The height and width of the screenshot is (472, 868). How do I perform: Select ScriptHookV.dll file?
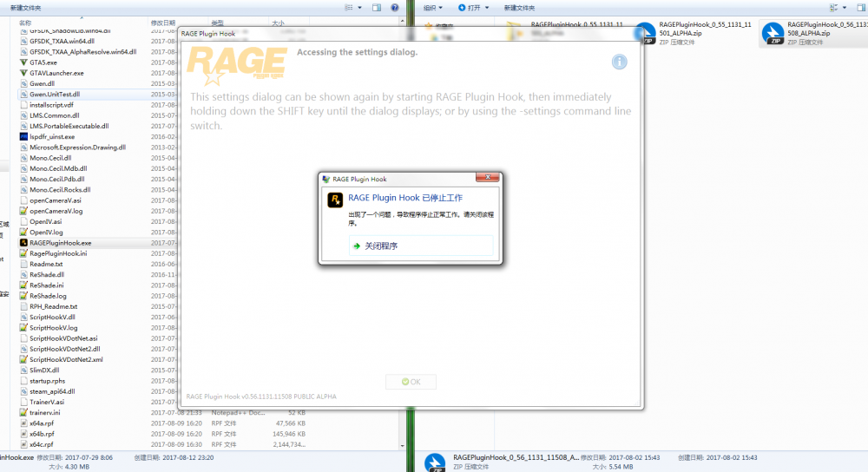point(52,317)
